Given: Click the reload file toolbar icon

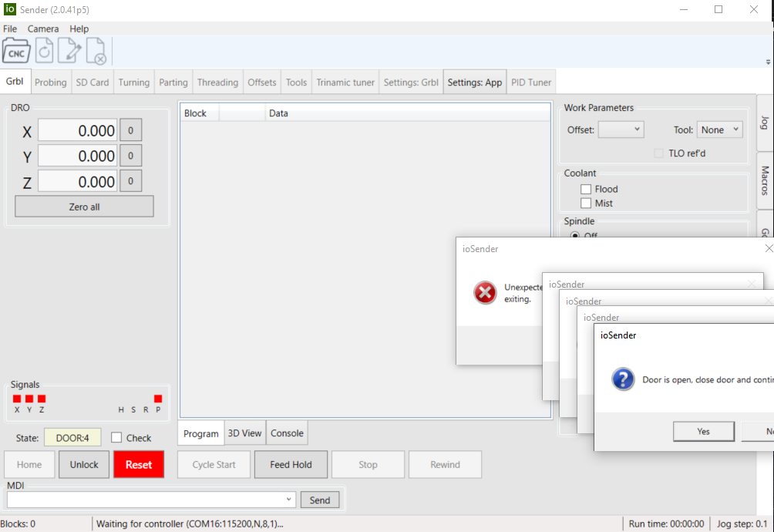Looking at the screenshot, I should click(x=45, y=52).
